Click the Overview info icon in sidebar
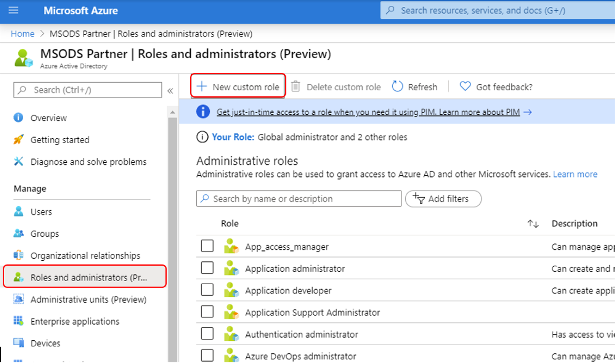615x364 pixels. point(18,117)
